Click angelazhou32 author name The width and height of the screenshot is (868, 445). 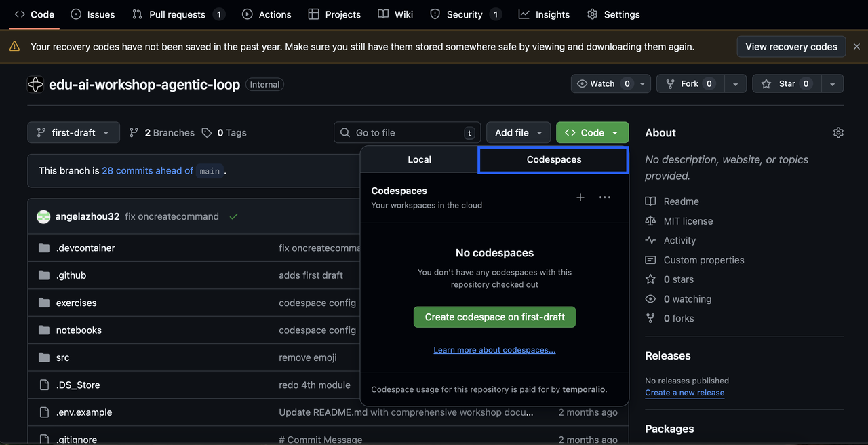87,216
